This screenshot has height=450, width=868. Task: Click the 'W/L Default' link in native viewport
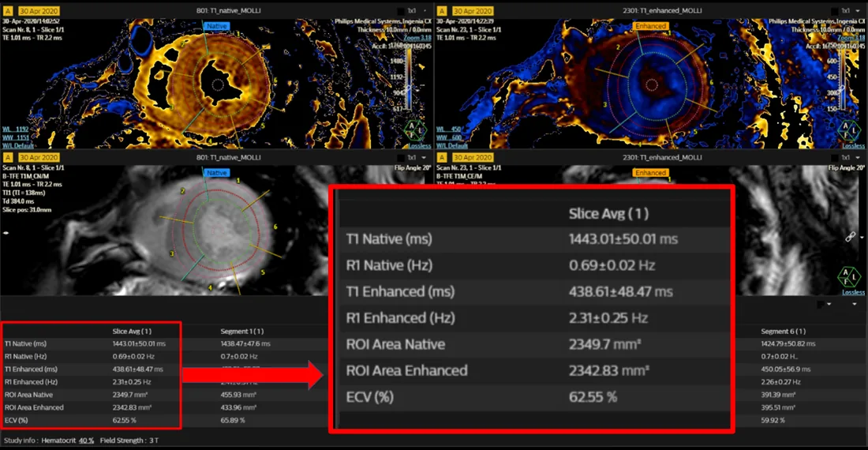pos(17,145)
